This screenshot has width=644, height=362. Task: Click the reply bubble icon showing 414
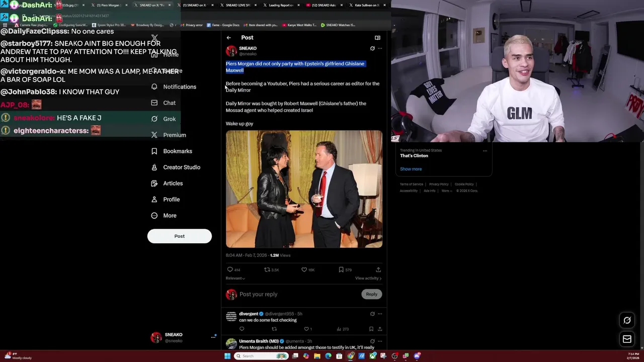230,269
